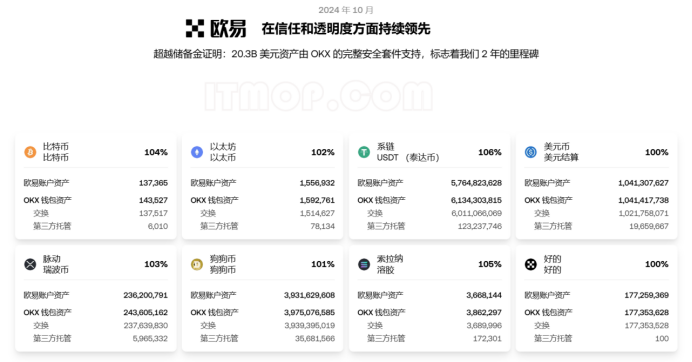The image size is (692, 362).
Task: Click the Dogecoin coin icon
Action: pos(197,264)
